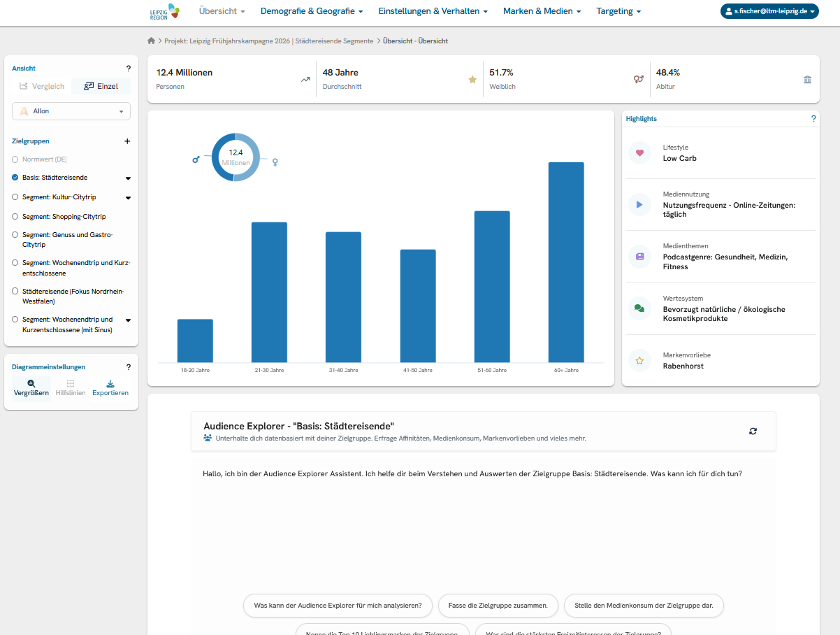Select the Segment: Shopping-Citytrip radio button
This screenshot has width=840, height=635.
point(15,217)
